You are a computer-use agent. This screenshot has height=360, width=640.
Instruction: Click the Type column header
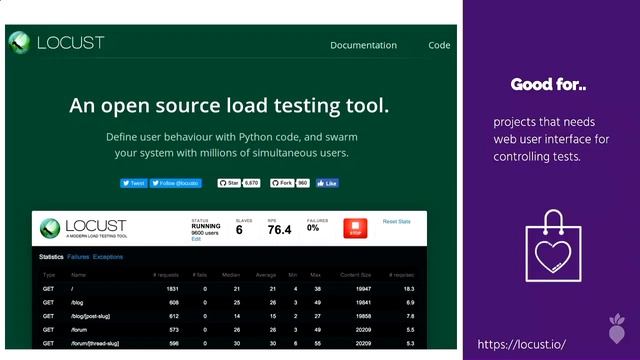49,275
